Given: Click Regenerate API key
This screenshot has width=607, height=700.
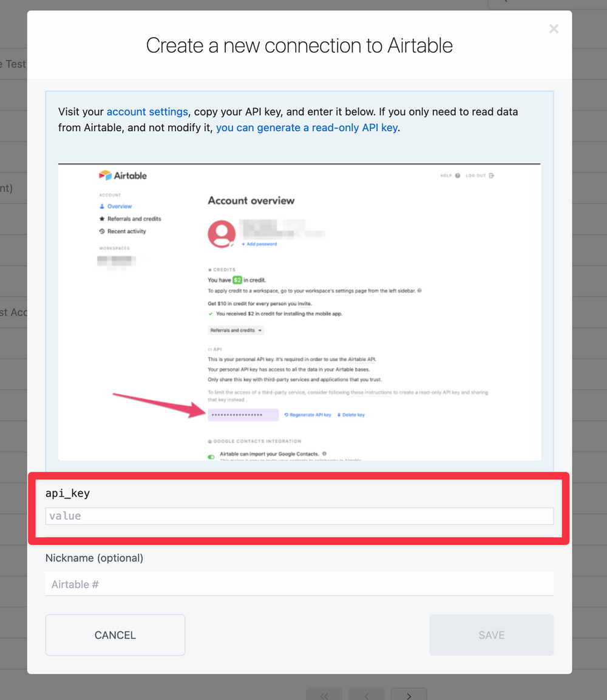Looking at the screenshot, I should pos(308,415).
